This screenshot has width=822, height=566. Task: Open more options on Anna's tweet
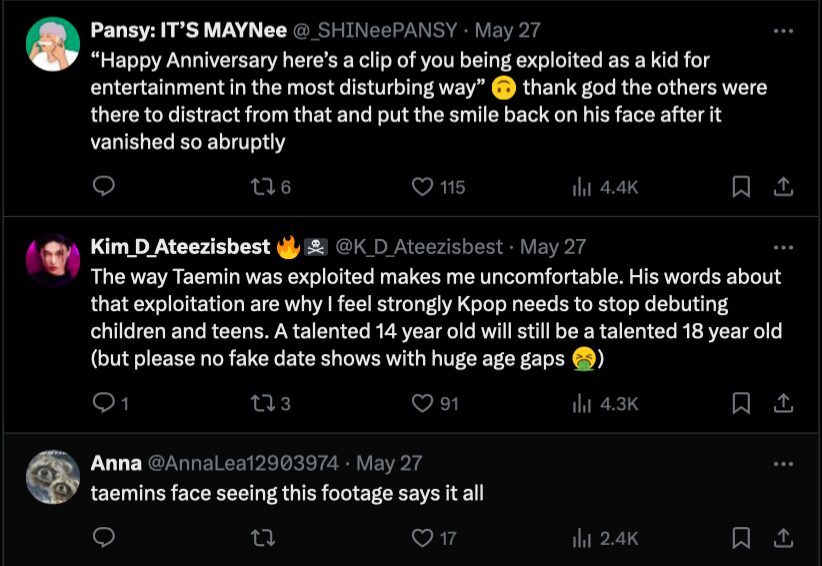coord(784,463)
